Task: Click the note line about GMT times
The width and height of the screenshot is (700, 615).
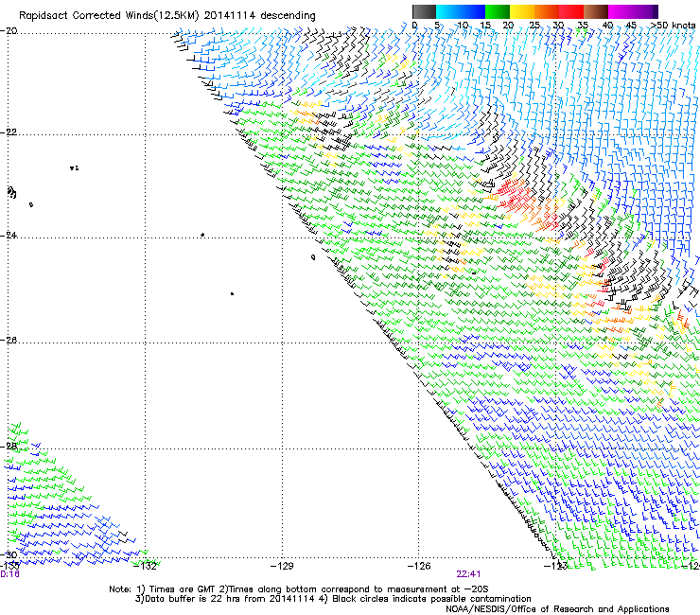Action: (299, 589)
